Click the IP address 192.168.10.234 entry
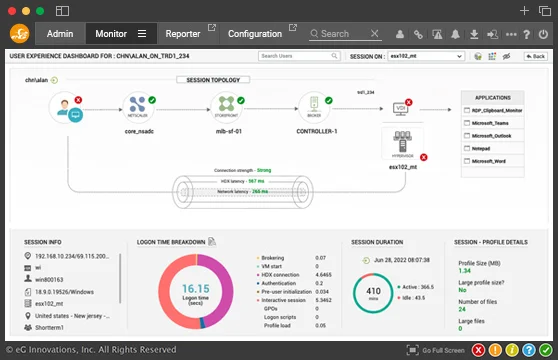Viewport: 558px width, 360px height. click(72, 256)
